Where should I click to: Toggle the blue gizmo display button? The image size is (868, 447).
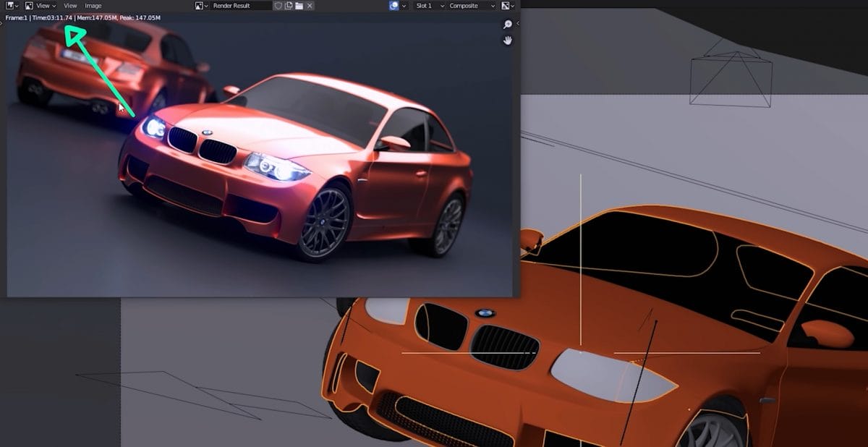pyautogui.click(x=394, y=6)
